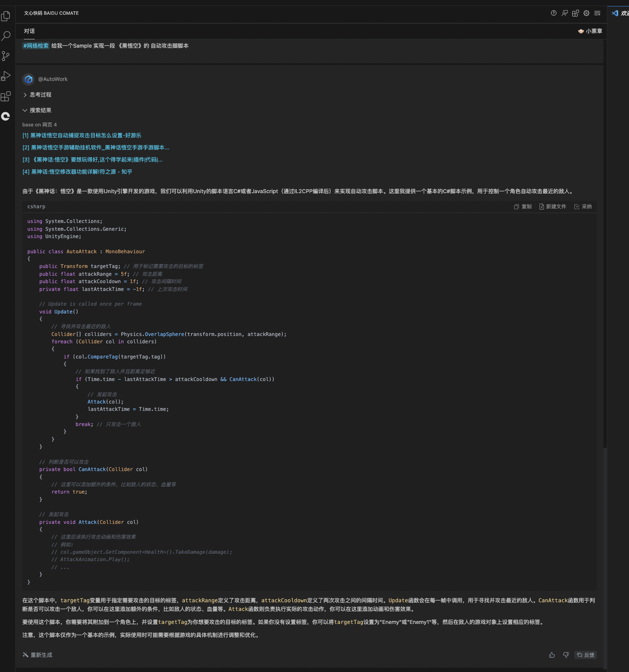This screenshot has width=629, height=672.
Task: Click the user feedback chat icon in header
Action: coord(564,13)
